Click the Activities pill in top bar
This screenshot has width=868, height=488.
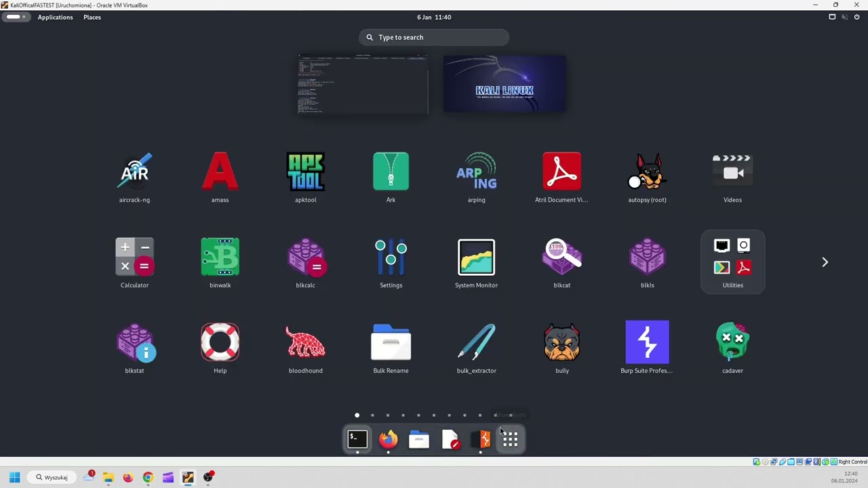16,17
